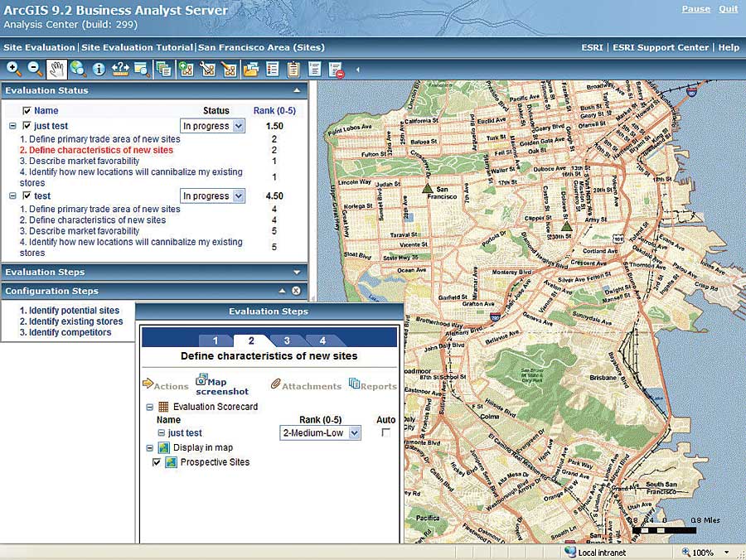Uncheck the 'just test' evaluation checkbox
The height and width of the screenshot is (560, 746).
point(27,126)
